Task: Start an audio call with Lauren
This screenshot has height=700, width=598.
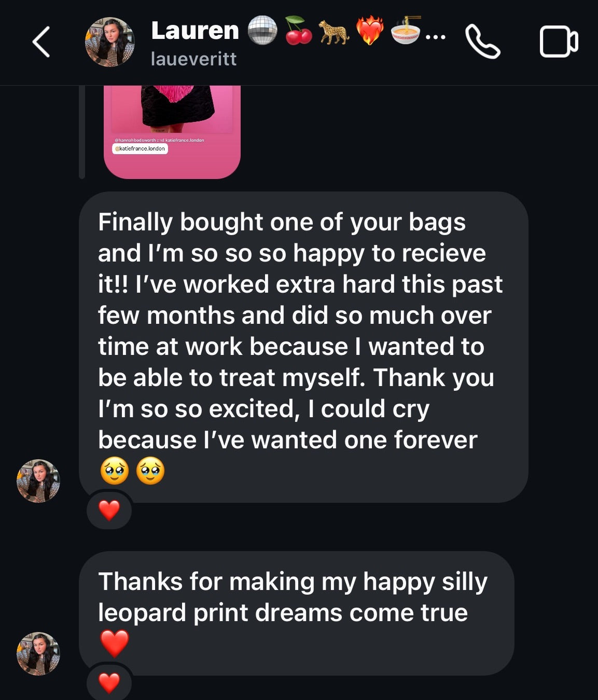Action: (x=482, y=42)
